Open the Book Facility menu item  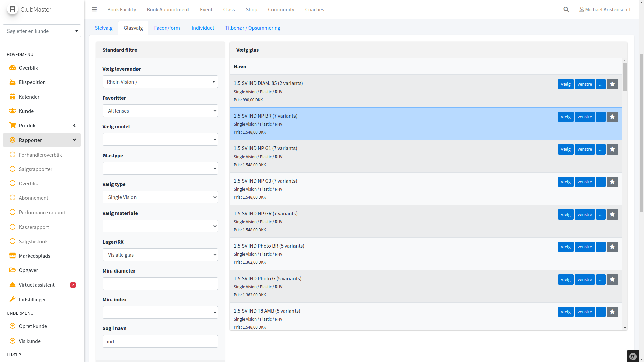pos(121,9)
